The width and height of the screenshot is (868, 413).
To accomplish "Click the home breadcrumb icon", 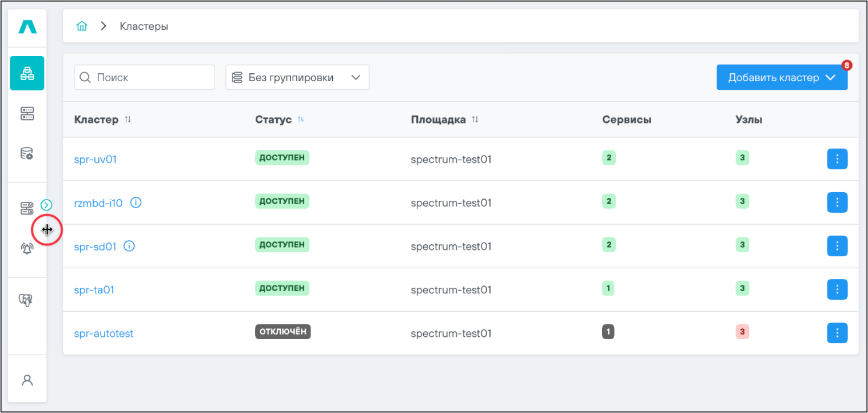I will [82, 26].
